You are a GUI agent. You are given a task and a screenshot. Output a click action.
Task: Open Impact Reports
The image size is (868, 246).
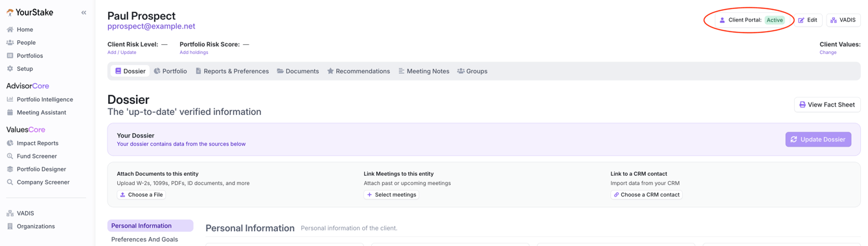pos(38,143)
